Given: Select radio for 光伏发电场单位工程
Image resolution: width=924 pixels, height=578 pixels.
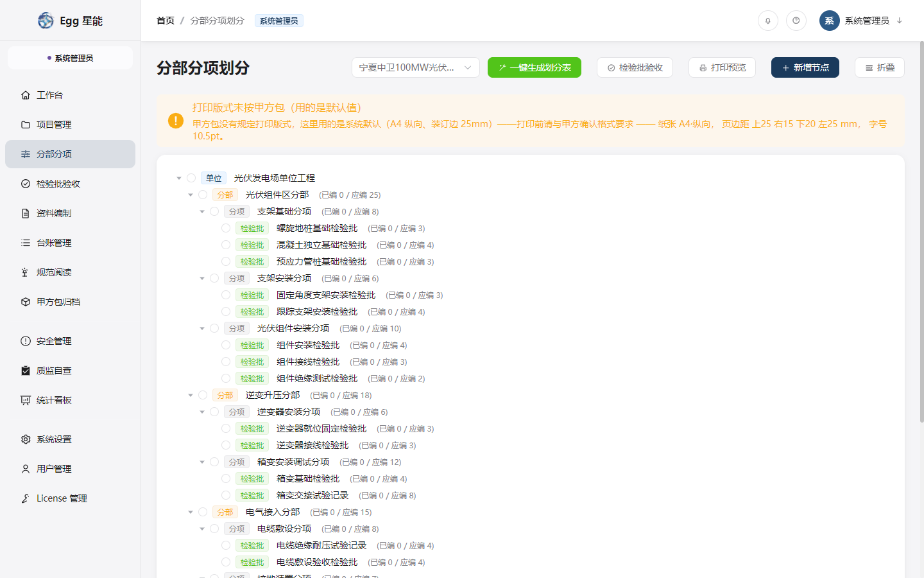Looking at the screenshot, I should click(191, 178).
